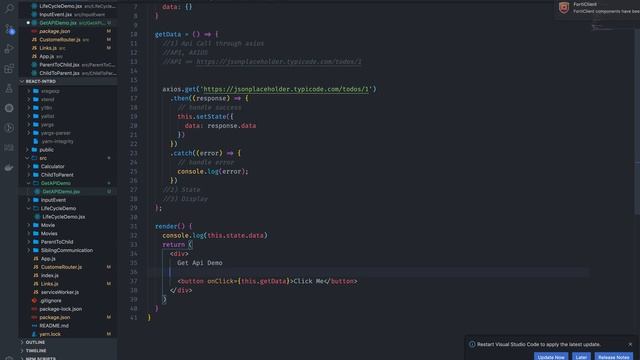Click the yarn-integrity file icon

36,141
